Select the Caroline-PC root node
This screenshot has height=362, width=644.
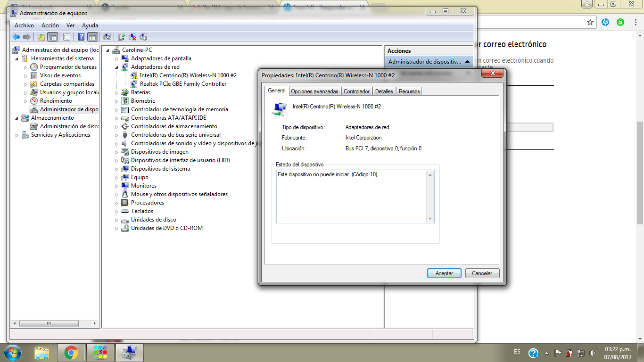pyautogui.click(x=137, y=50)
